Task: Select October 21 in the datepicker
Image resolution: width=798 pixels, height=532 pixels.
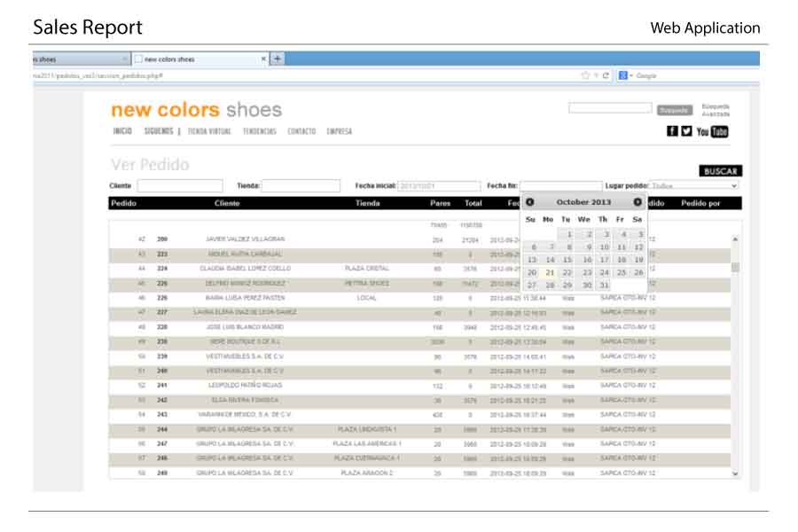Action: coord(550,272)
